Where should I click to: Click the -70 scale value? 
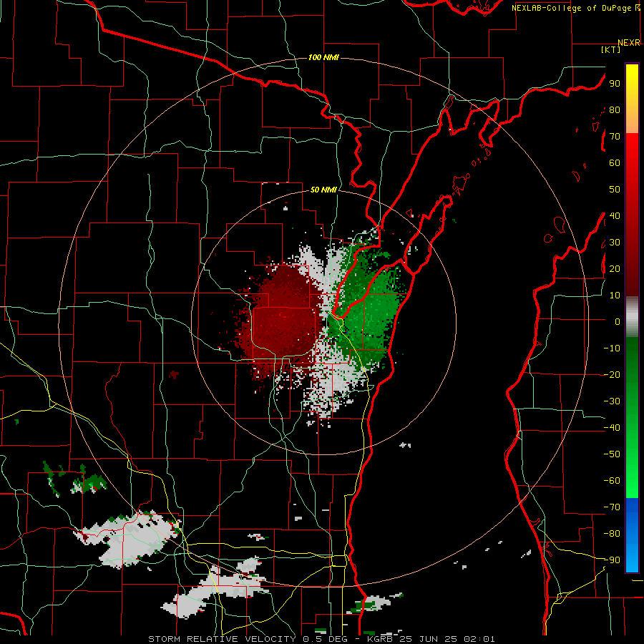click(x=612, y=507)
